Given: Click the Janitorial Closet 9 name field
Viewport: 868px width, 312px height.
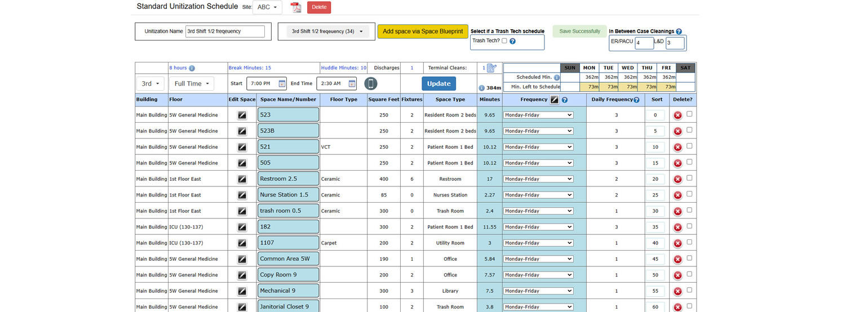Looking at the screenshot, I should [288, 306].
